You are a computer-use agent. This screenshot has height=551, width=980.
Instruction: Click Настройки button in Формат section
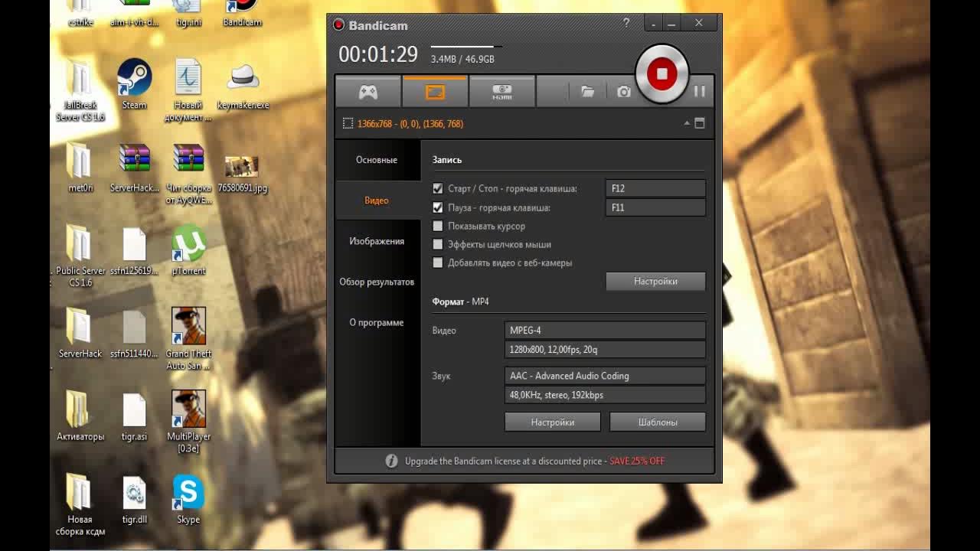coord(553,422)
